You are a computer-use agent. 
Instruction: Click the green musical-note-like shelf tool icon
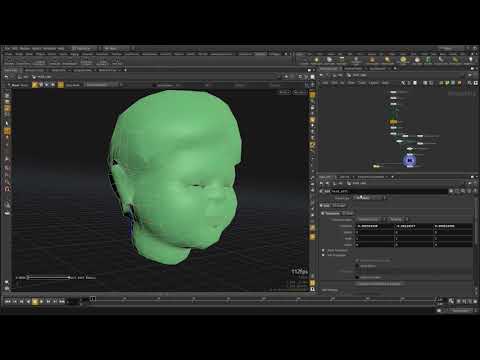coord(428,60)
